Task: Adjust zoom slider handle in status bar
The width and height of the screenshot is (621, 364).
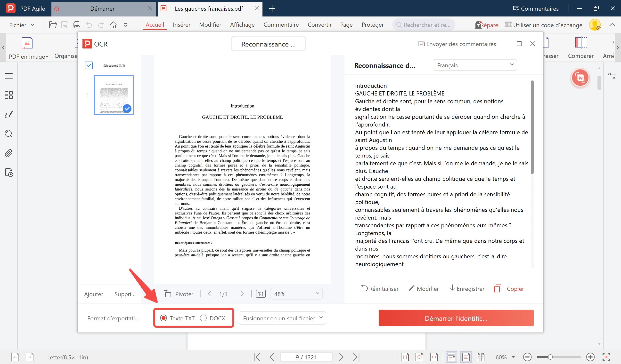Action: [x=550, y=357]
